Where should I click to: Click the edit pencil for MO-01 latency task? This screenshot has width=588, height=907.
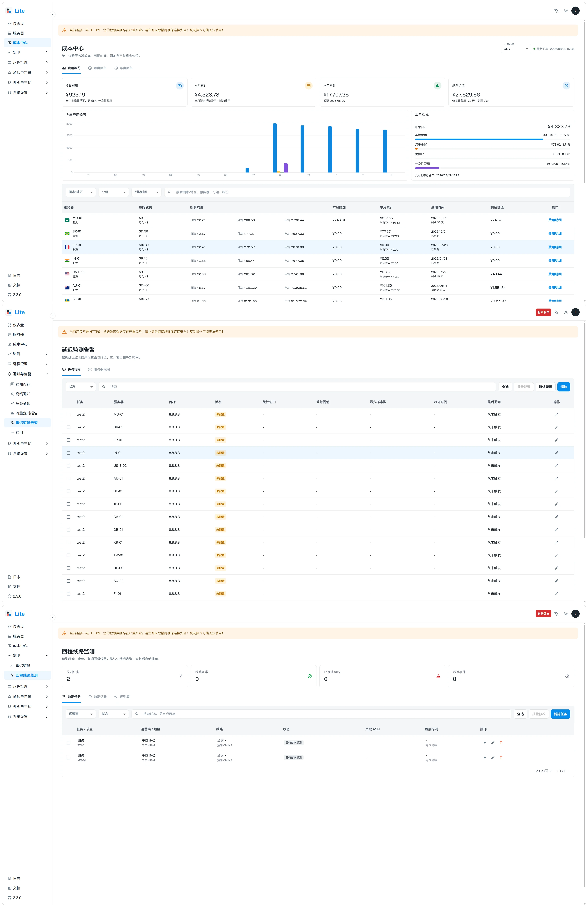(x=556, y=414)
